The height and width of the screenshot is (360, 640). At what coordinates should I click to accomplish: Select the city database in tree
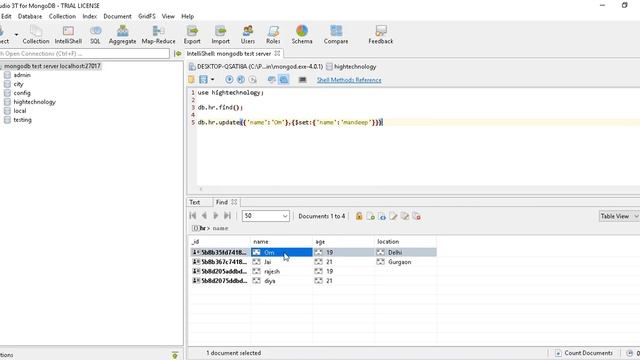pos(18,84)
